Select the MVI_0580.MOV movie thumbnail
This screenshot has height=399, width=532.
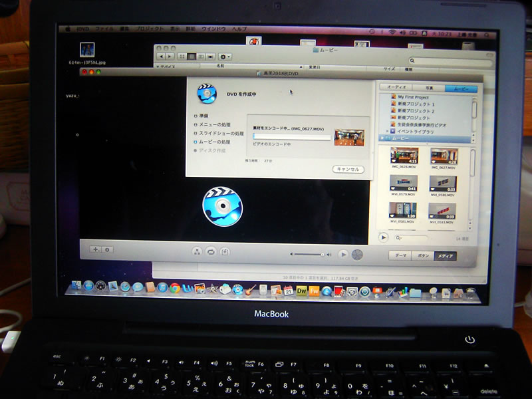(443, 184)
